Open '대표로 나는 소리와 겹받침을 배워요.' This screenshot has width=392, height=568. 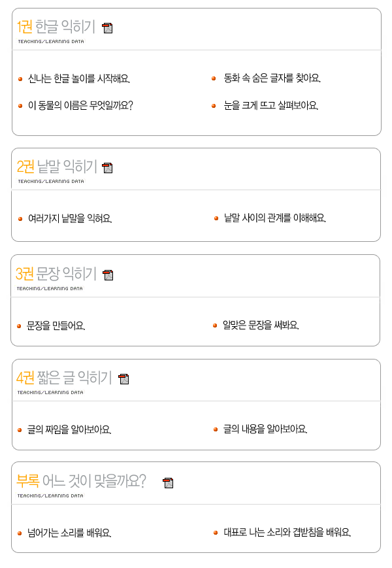pyautogui.click(x=287, y=532)
